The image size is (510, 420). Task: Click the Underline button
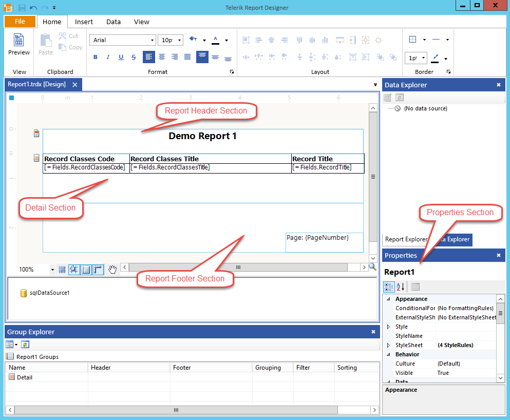tap(121, 57)
